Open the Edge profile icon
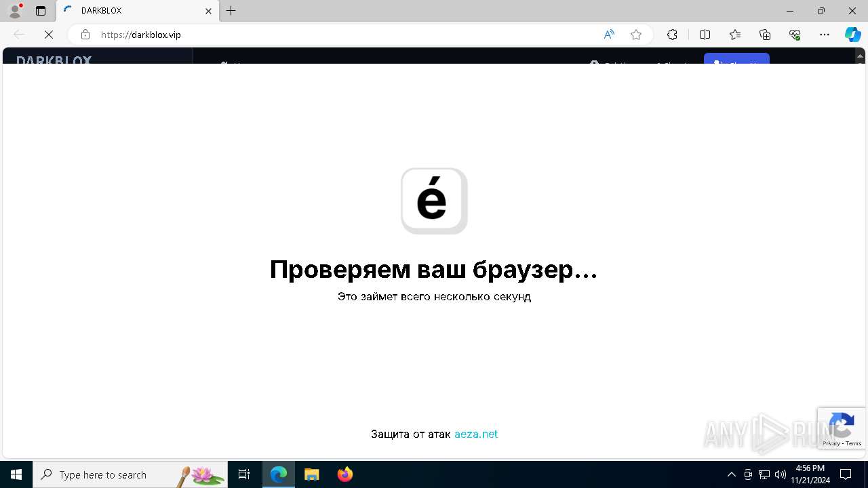 tap(15, 11)
